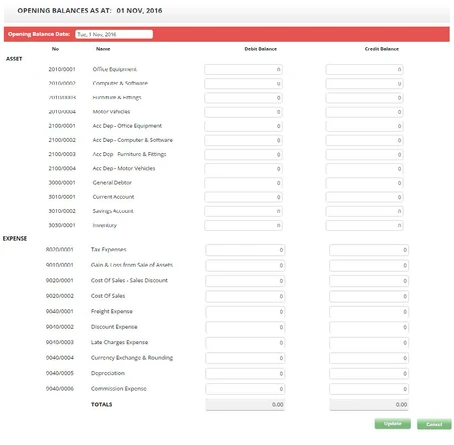454x445 pixels.
Task: Select Inventory credit balance field
Action: tap(364, 226)
